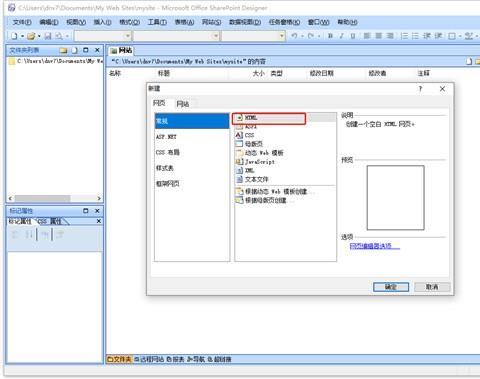
Task: Click the 确定 button
Action: pyautogui.click(x=391, y=287)
